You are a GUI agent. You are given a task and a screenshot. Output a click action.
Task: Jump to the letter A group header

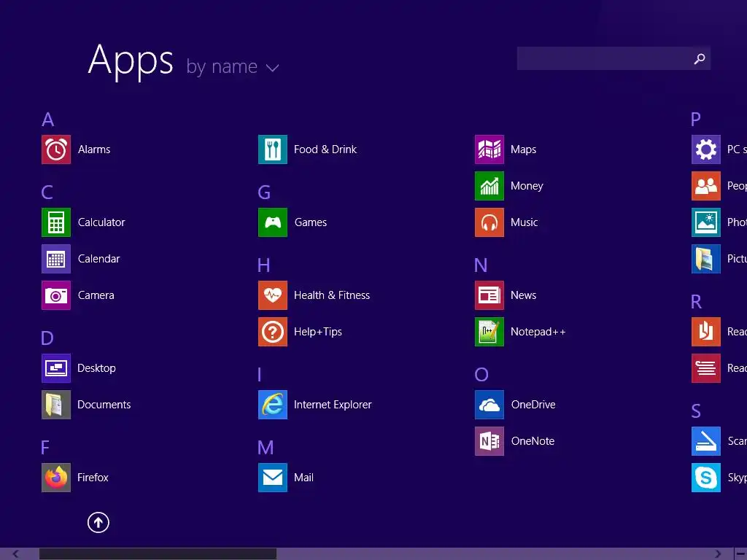click(47, 120)
